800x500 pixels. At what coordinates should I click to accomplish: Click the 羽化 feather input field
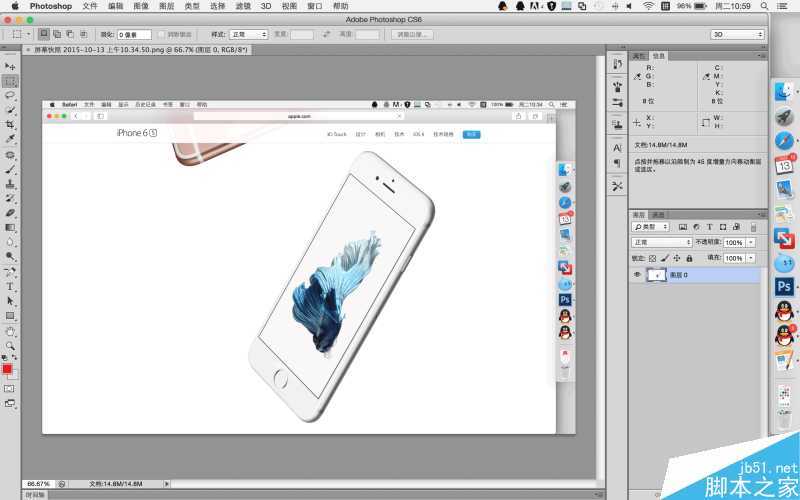(134, 34)
